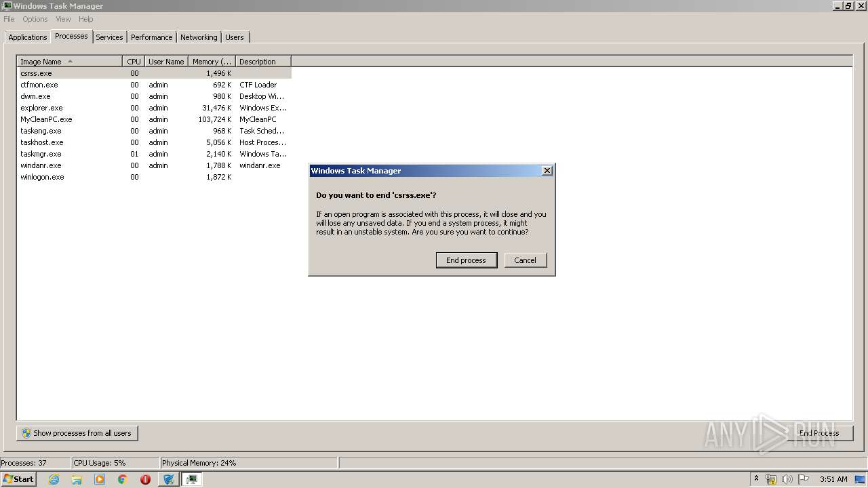
Task: Click the 3:51 AM system clock
Action: 833,479
